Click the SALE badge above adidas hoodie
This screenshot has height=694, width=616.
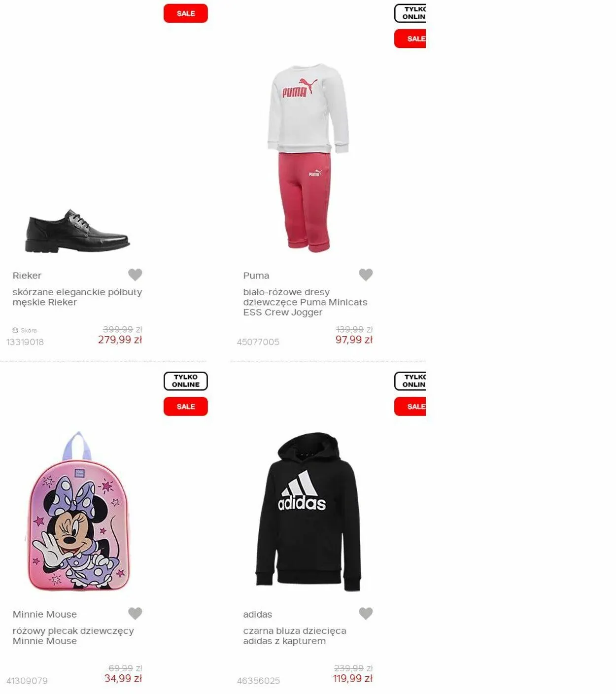point(410,407)
